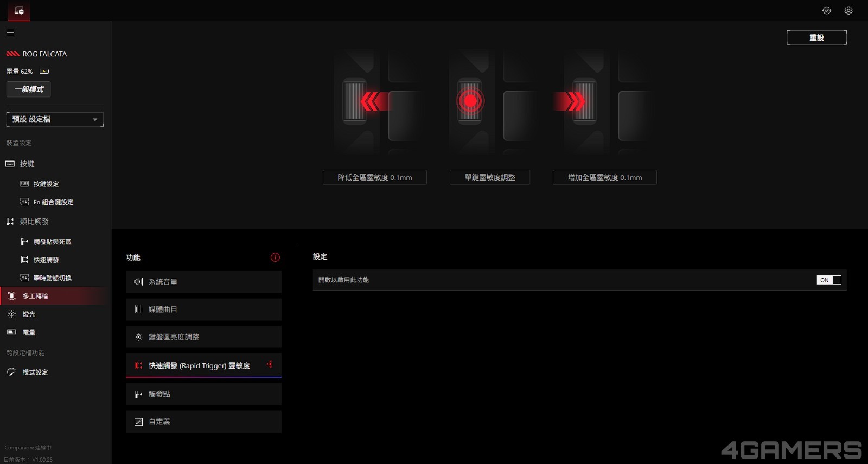Image resolution: width=868 pixels, height=464 pixels.
Task: Click the 增加全區靈敏度 0.1mm label
Action: [x=605, y=177]
